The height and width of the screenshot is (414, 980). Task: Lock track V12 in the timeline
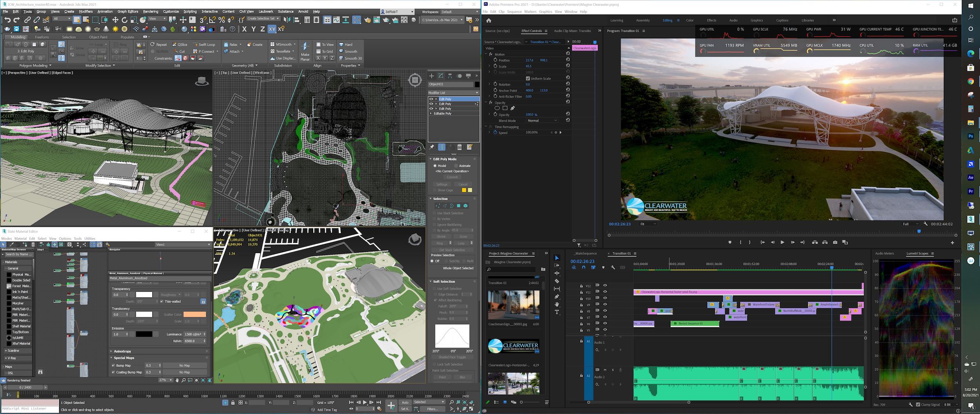pos(581,286)
